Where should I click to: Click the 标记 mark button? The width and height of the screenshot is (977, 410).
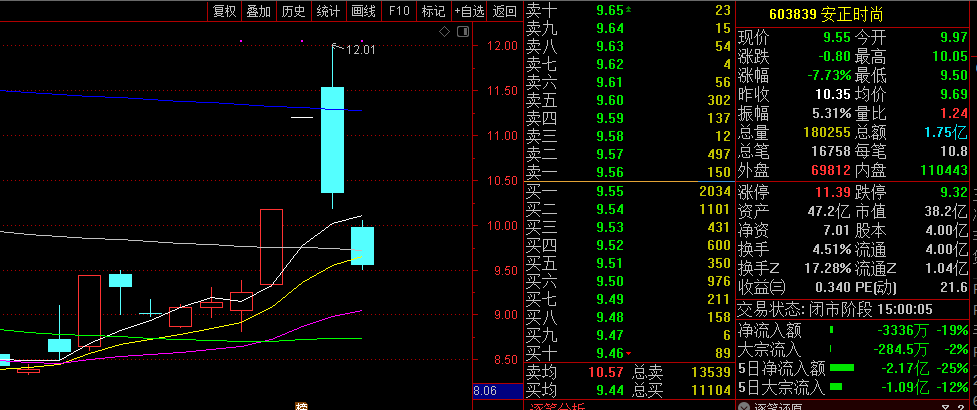[x=434, y=11]
